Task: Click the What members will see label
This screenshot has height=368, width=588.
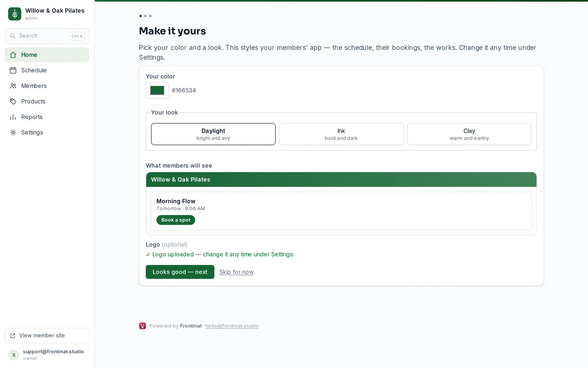Action: tap(179, 166)
